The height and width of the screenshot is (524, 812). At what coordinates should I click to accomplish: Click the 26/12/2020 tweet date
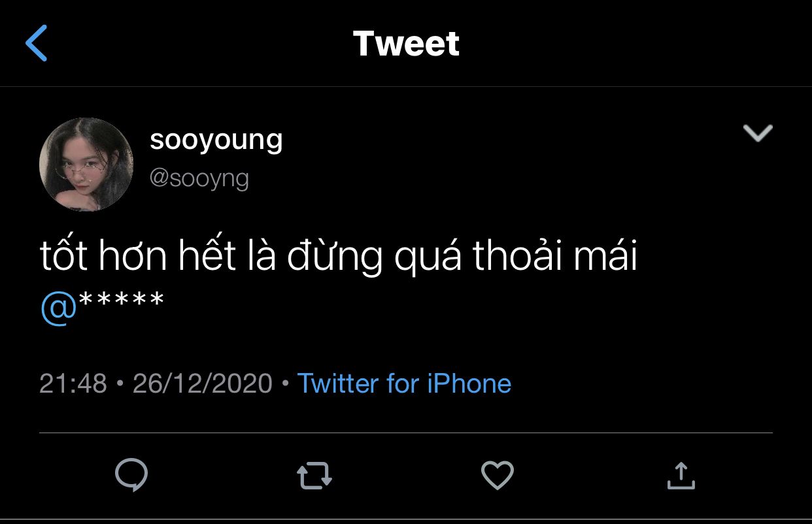point(202,383)
